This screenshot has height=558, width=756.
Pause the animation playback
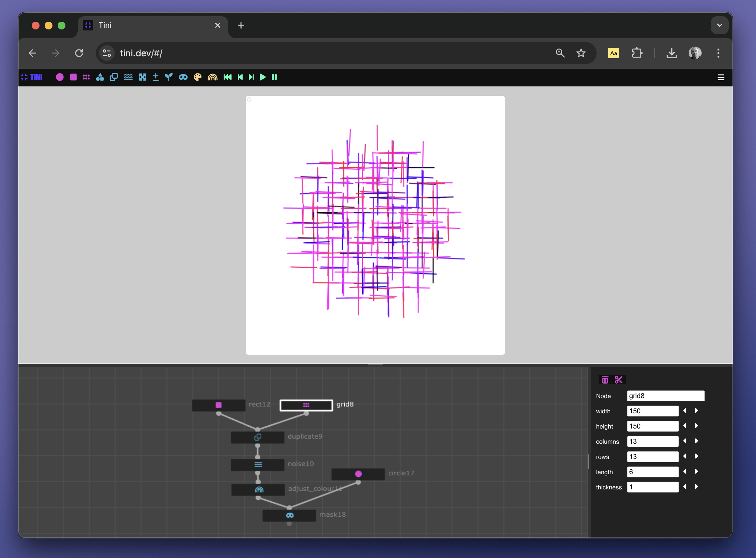274,77
